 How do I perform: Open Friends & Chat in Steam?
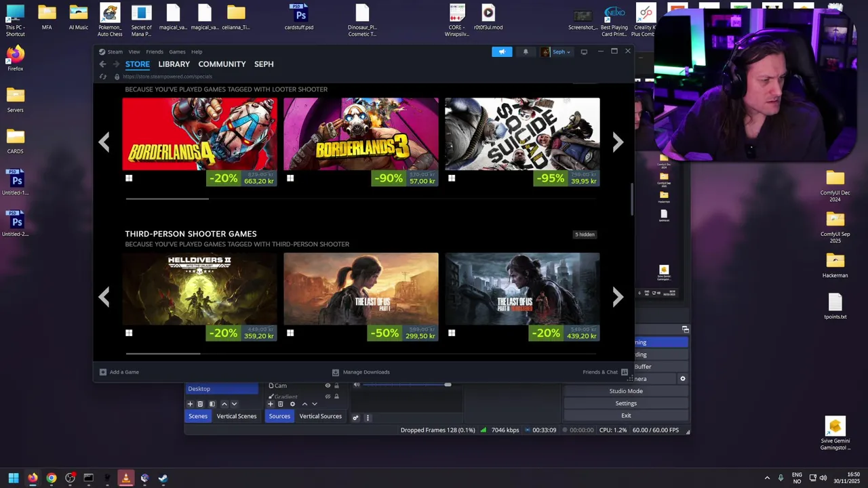click(606, 372)
